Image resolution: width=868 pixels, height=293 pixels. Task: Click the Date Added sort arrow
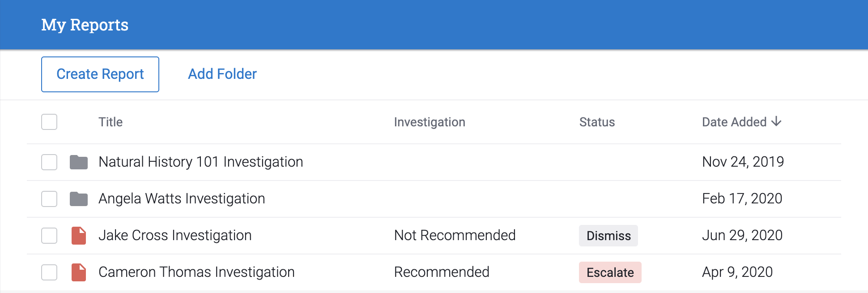pos(777,121)
